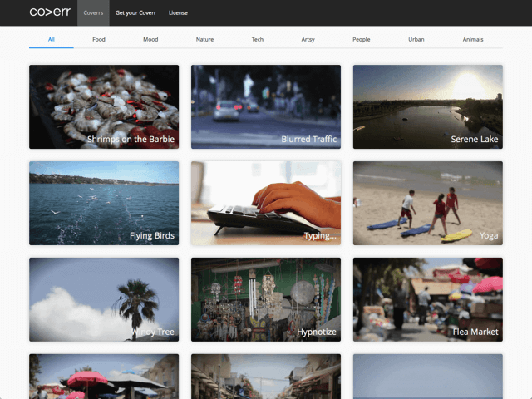
Task: Open the License page
Action: click(x=178, y=13)
